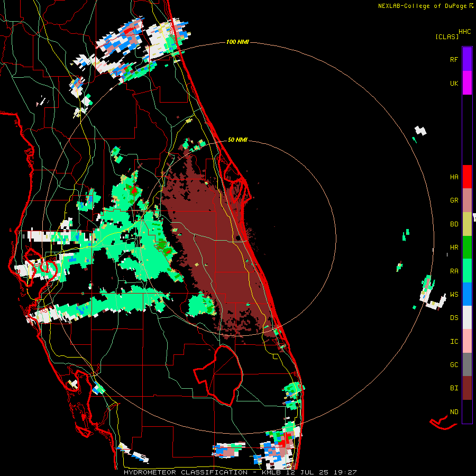476x476 pixels.
Task: Click the IC legend label
Action: click(454, 341)
